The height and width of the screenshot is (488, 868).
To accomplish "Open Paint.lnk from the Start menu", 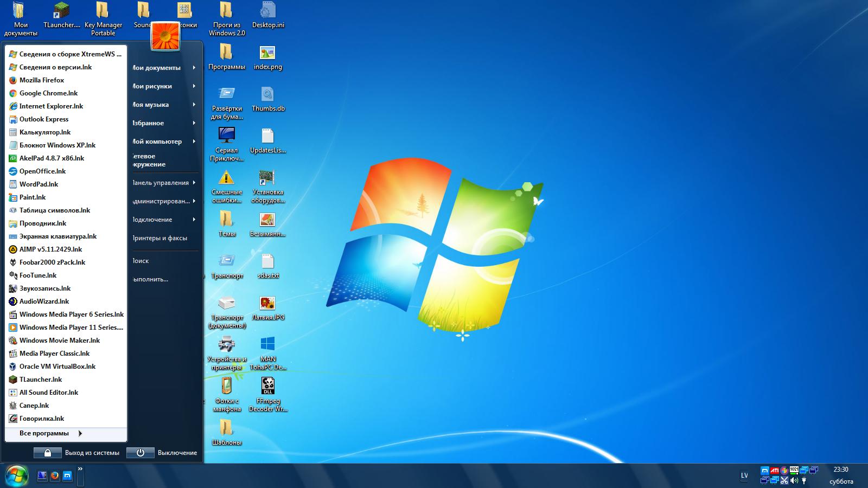I will click(66, 197).
